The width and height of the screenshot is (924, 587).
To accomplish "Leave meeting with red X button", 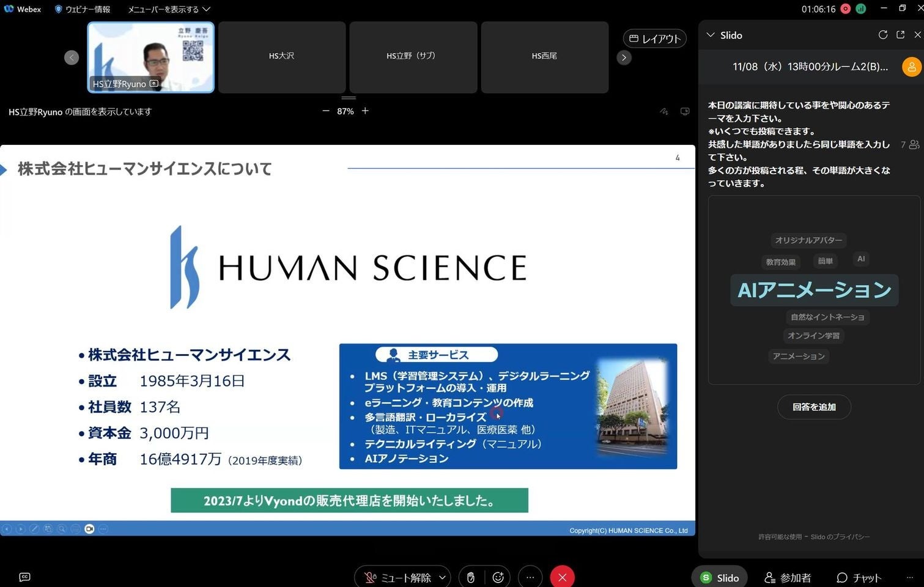I will pyautogui.click(x=563, y=577).
